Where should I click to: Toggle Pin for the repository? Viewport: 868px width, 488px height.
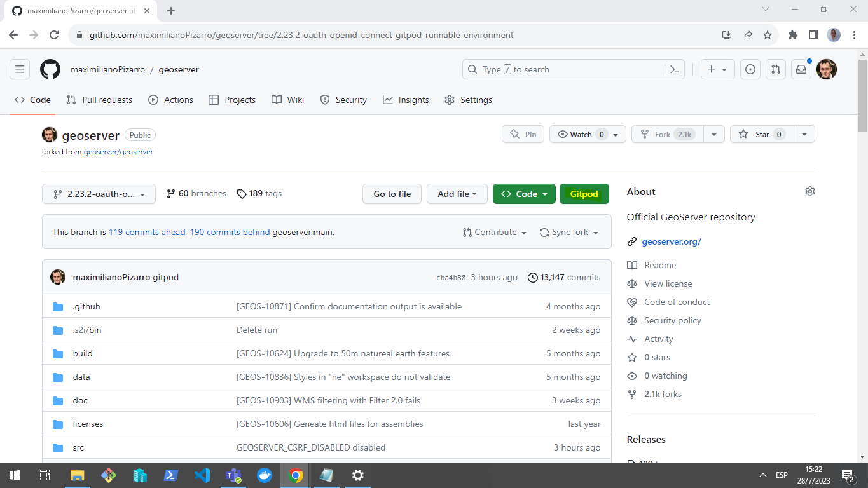(x=523, y=134)
